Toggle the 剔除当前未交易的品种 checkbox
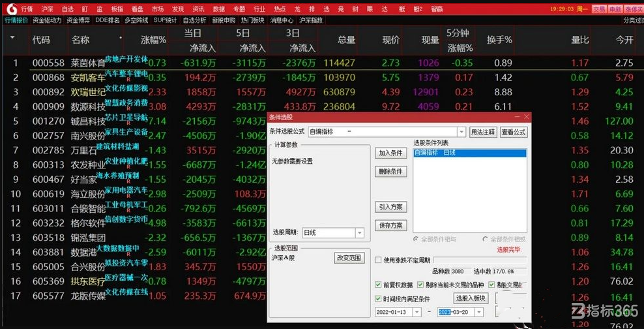 420,285
